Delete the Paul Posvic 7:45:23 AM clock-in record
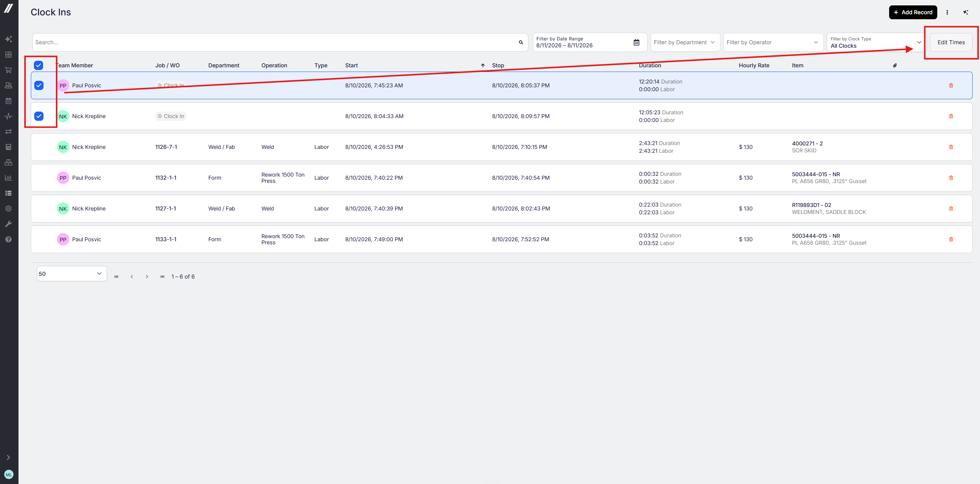980x484 pixels. [x=951, y=85]
